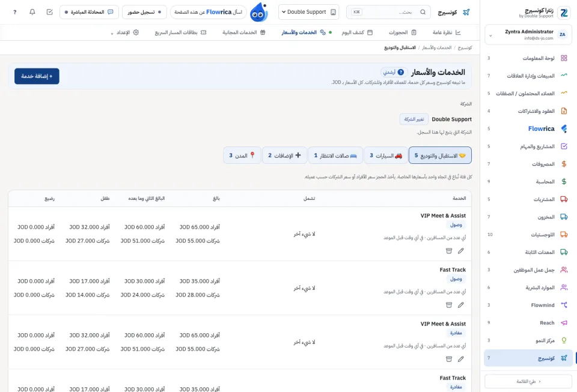Click اسأل Flowrica عن هذه الصفحة button
This screenshot has width=577, height=392.
tap(208, 12)
